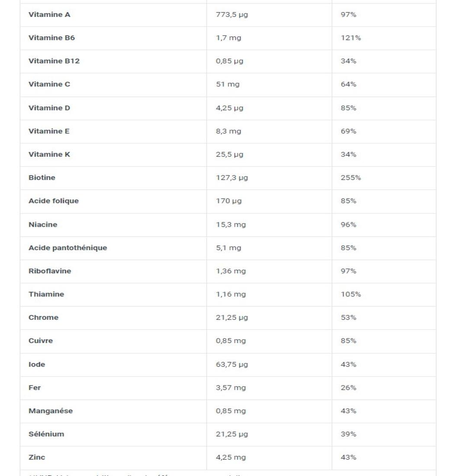The height and width of the screenshot is (476, 476).
Task: Click the Zinc amount 4,25 mg
Action: (x=231, y=457)
